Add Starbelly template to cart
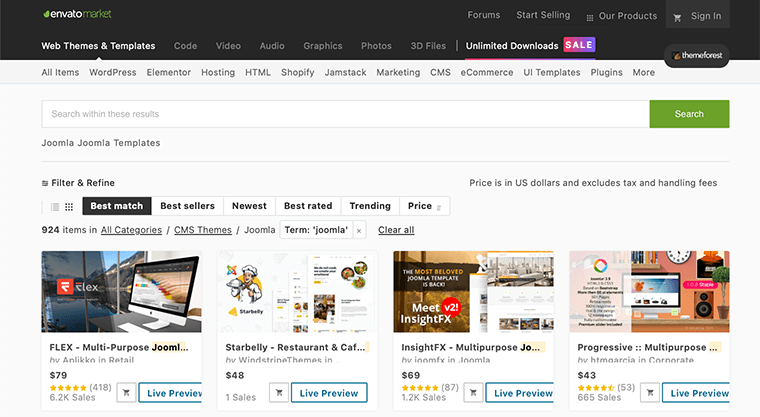This screenshot has width=760, height=417. (x=279, y=393)
